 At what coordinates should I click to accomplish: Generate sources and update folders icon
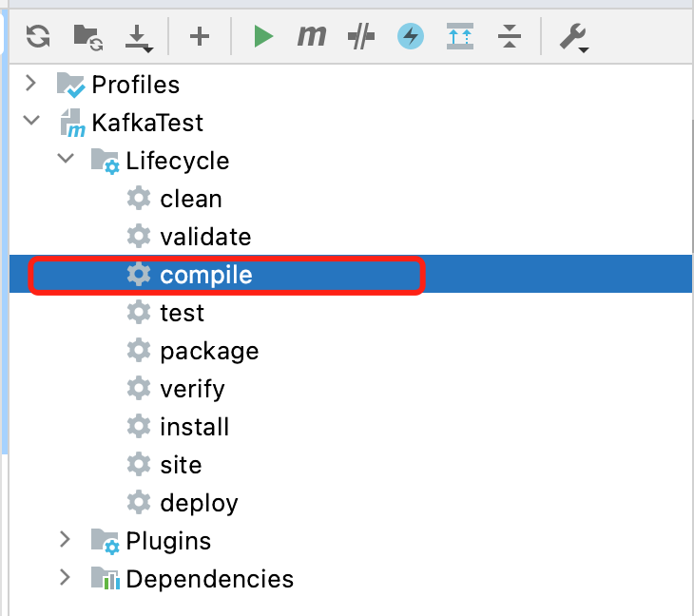(88, 38)
